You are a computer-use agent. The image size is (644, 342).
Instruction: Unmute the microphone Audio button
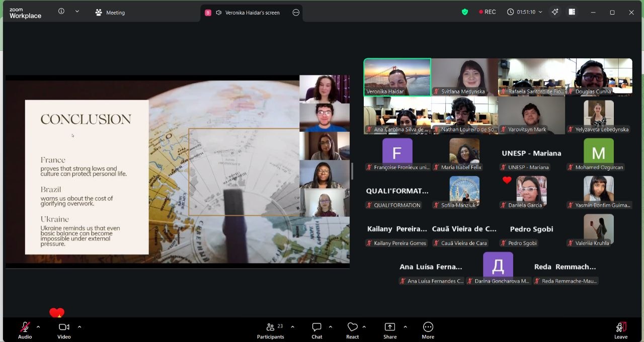coord(25,330)
